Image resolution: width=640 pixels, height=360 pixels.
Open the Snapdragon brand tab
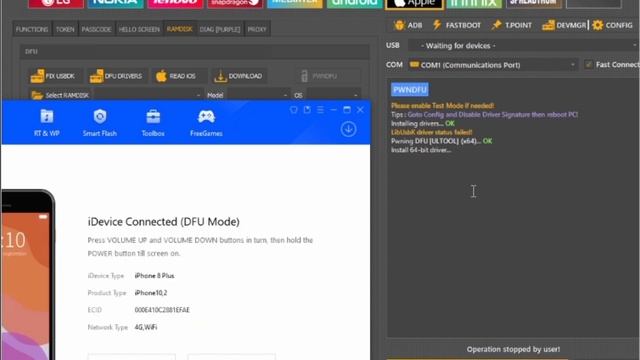coord(235,4)
